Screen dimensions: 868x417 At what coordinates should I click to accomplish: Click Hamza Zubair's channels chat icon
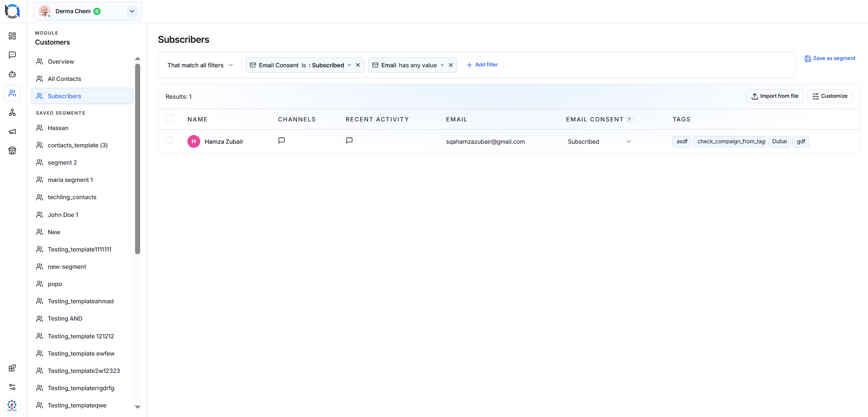point(282,141)
